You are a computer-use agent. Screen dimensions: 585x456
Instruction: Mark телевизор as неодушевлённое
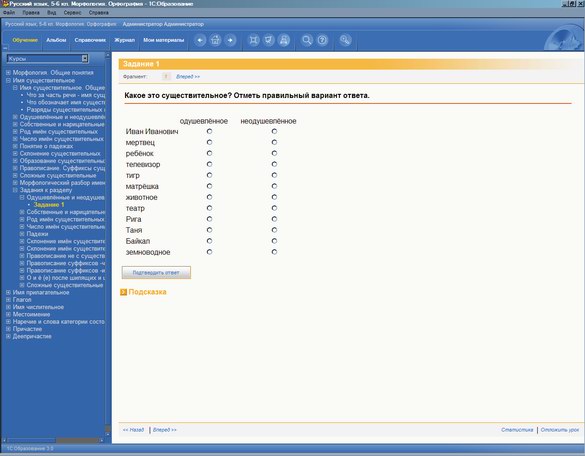tap(274, 164)
